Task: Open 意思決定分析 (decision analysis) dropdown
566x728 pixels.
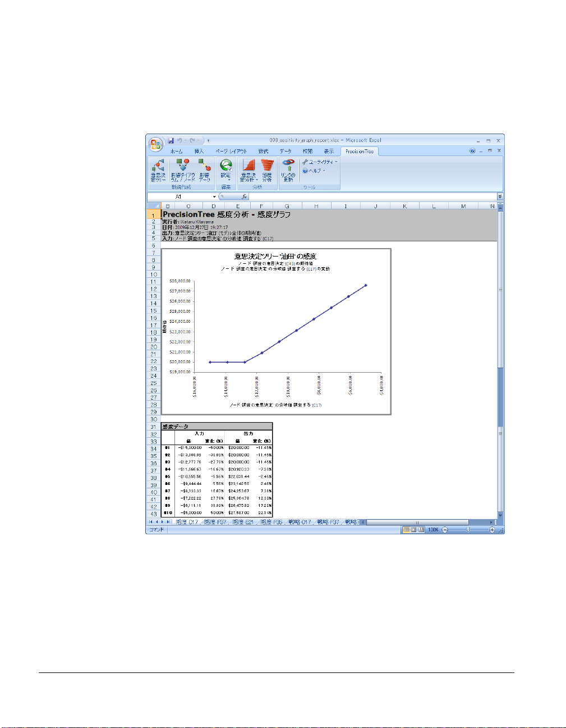Action: (248, 170)
